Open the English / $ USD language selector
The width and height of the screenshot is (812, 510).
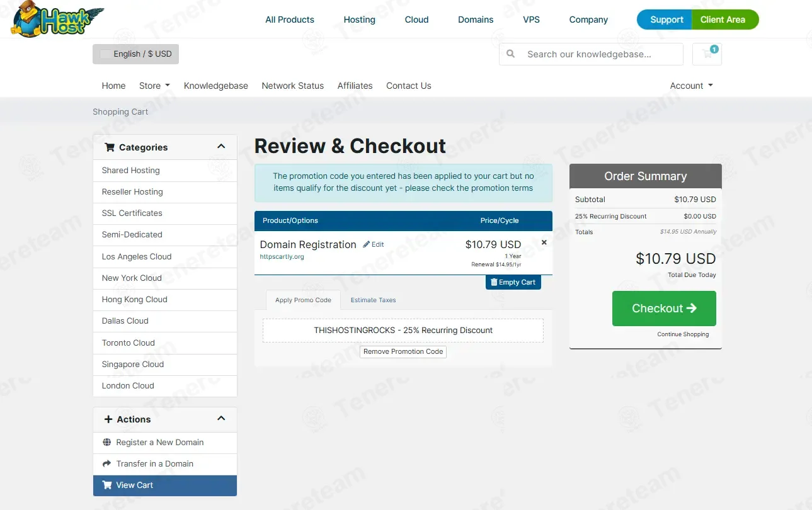pyautogui.click(x=135, y=54)
